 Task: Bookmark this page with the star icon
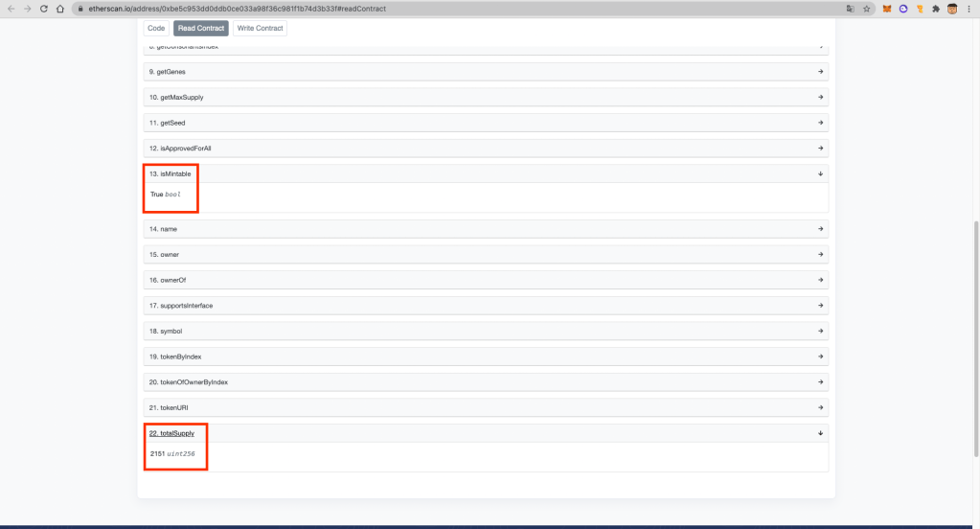866,9
